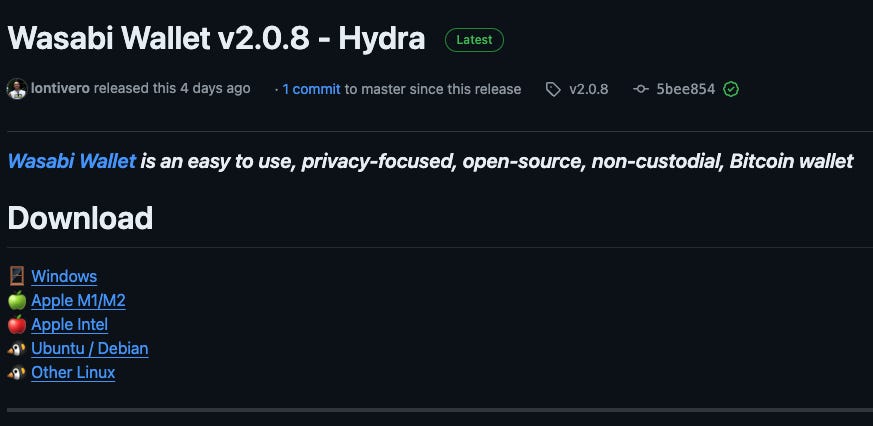
Task: Click the green 'Latest' release badge
Action: pyautogui.click(x=474, y=40)
